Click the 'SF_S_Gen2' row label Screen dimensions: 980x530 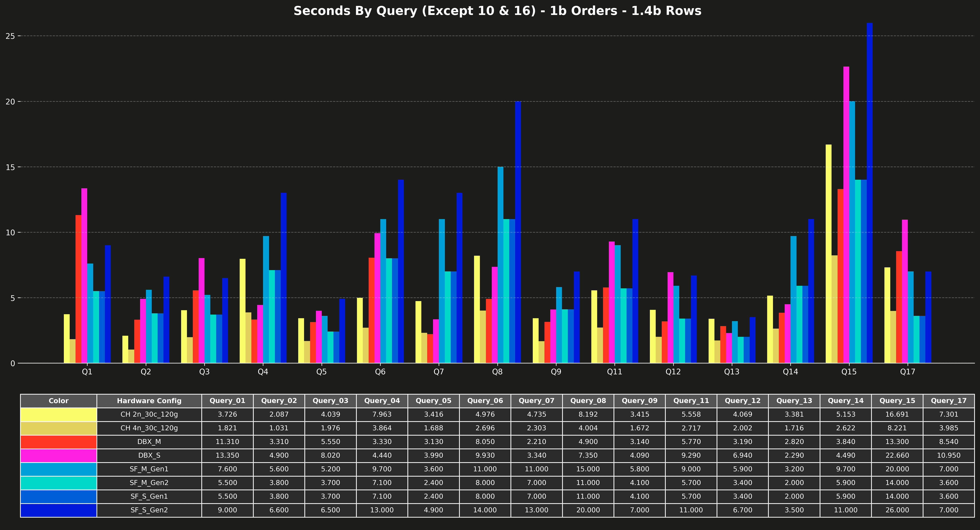[149, 510]
